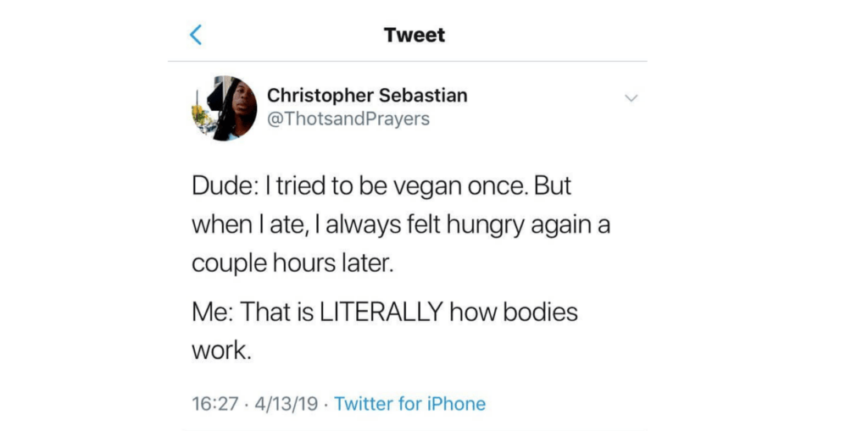Tap the blue back arrow
Image resolution: width=868 pixels, height=431 pixels.
(197, 35)
